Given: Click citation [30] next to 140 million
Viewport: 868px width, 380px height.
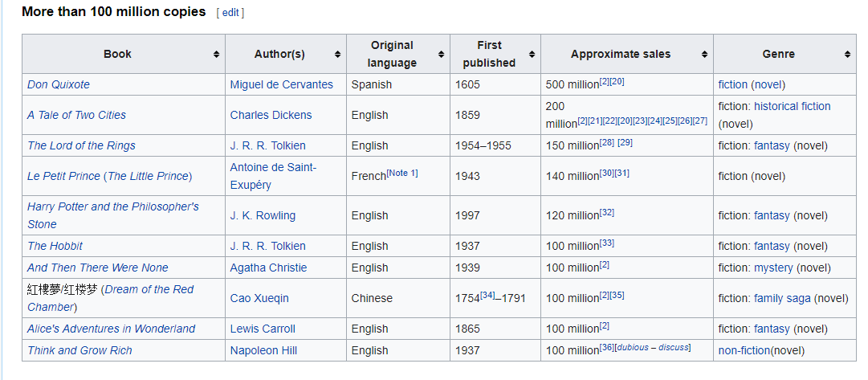Looking at the screenshot, I should pos(607,173).
